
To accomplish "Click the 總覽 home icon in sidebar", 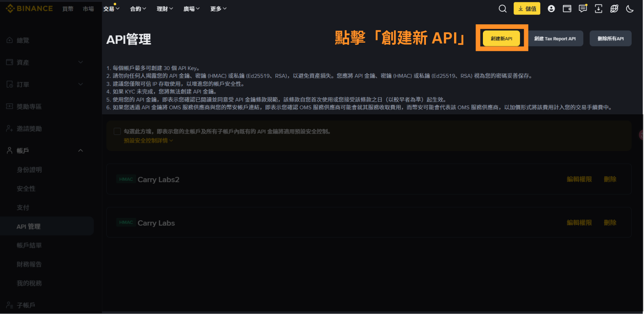I will [10, 40].
